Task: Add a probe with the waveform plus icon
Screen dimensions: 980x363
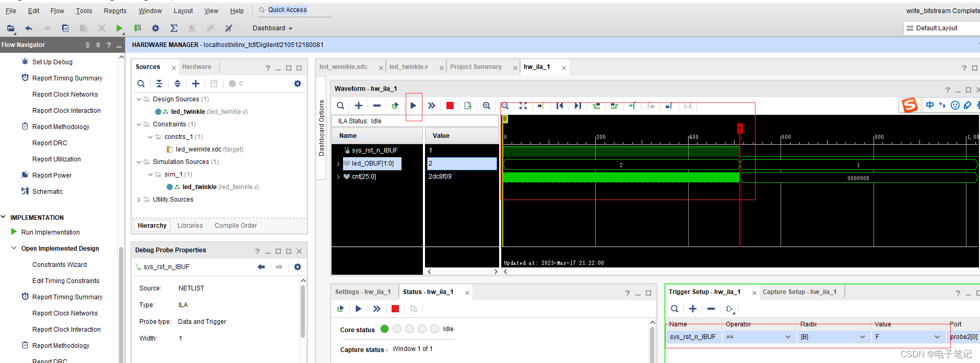Action: click(x=359, y=106)
